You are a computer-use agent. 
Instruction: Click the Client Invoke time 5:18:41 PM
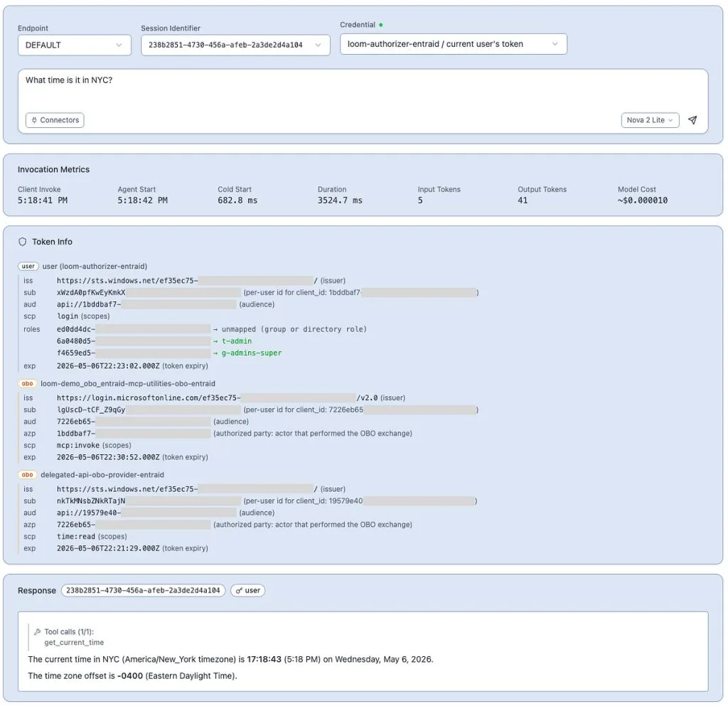tap(43, 200)
